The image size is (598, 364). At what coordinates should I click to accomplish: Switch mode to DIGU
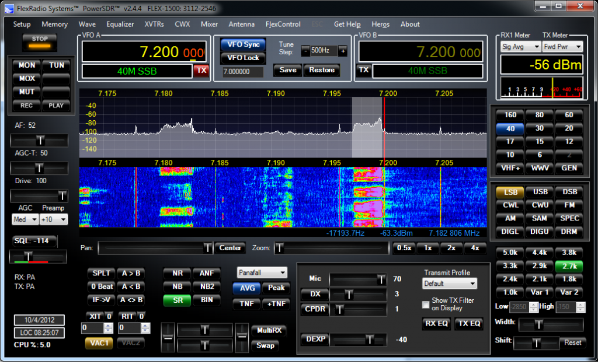(x=540, y=232)
